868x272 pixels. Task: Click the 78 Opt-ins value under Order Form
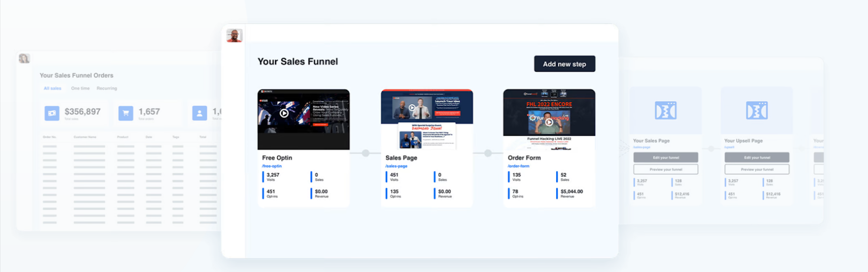click(515, 192)
